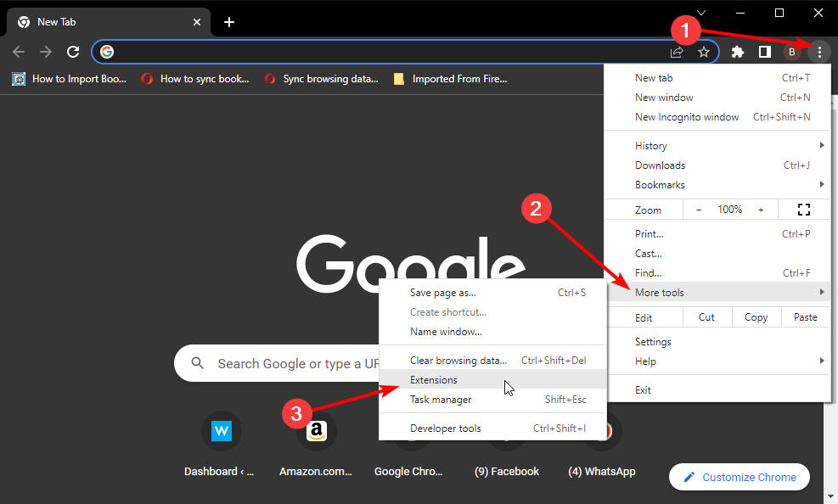Click the pencil icon on Customize Chrome
Viewport: 838px width, 504px height.
pos(689,477)
